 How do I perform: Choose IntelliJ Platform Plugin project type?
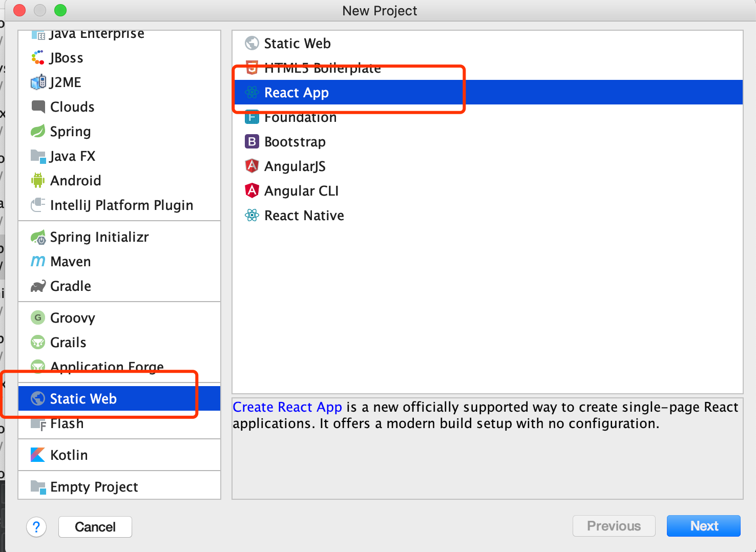coord(121,205)
